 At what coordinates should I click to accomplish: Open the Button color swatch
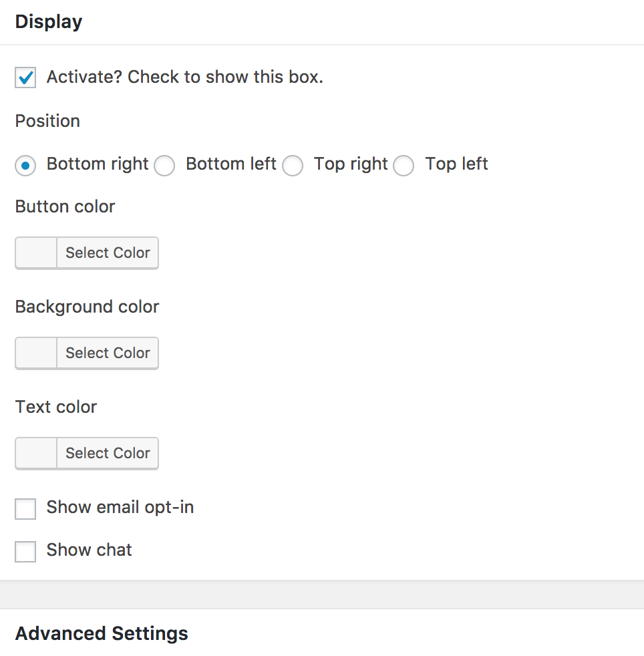pos(36,253)
